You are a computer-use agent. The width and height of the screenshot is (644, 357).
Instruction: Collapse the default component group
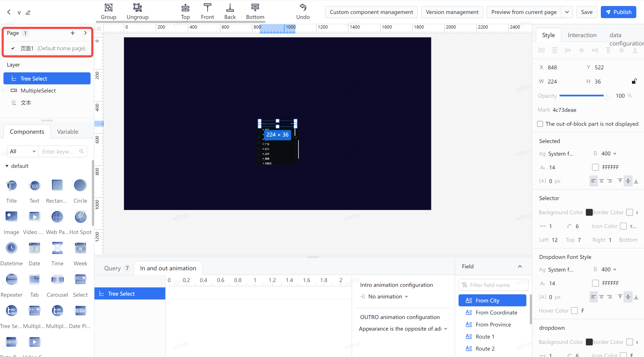pos(7,166)
